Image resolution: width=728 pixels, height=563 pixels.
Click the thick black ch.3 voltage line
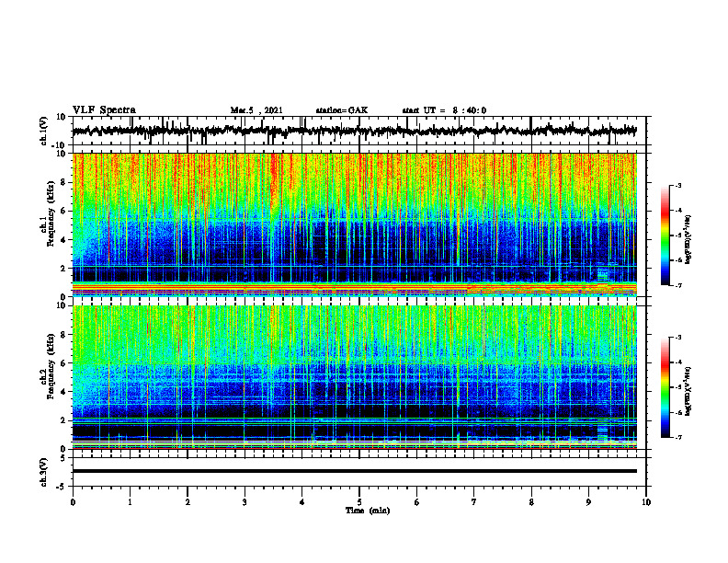(x=354, y=471)
